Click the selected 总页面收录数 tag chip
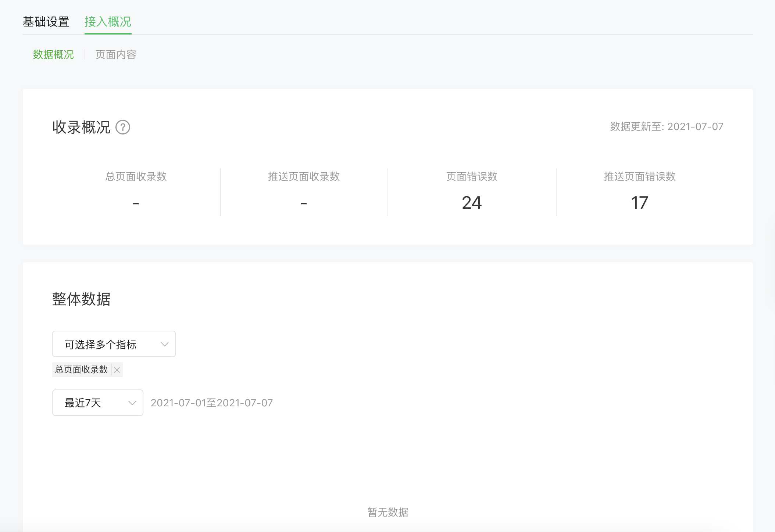 81,370
